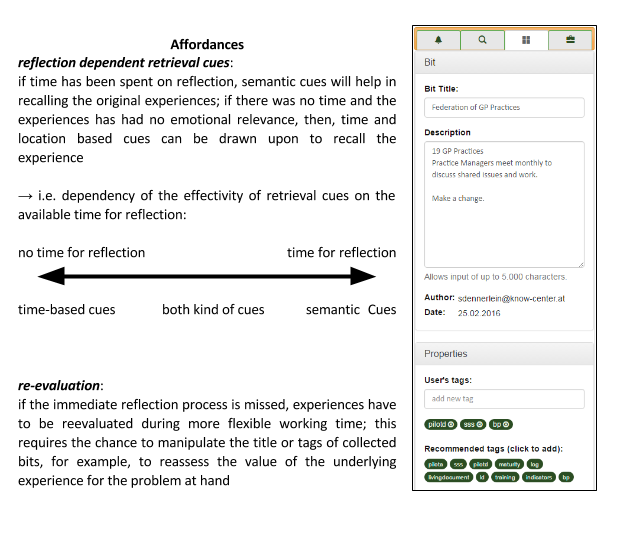Image resolution: width=625 pixels, height=546 pixels.
Task: Add the recommended tag ld
Action: point(482,477)
